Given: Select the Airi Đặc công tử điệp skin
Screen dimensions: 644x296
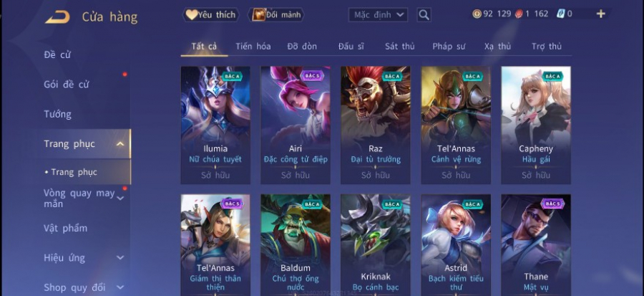Looking at the screenshot, I should tap(296, 125).
